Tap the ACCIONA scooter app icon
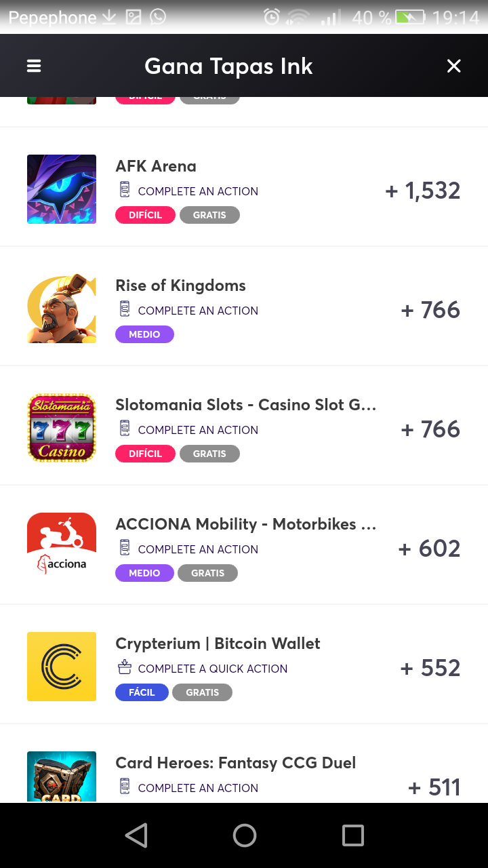Screen dimensions: 488x868 click(x=62, y=547)
